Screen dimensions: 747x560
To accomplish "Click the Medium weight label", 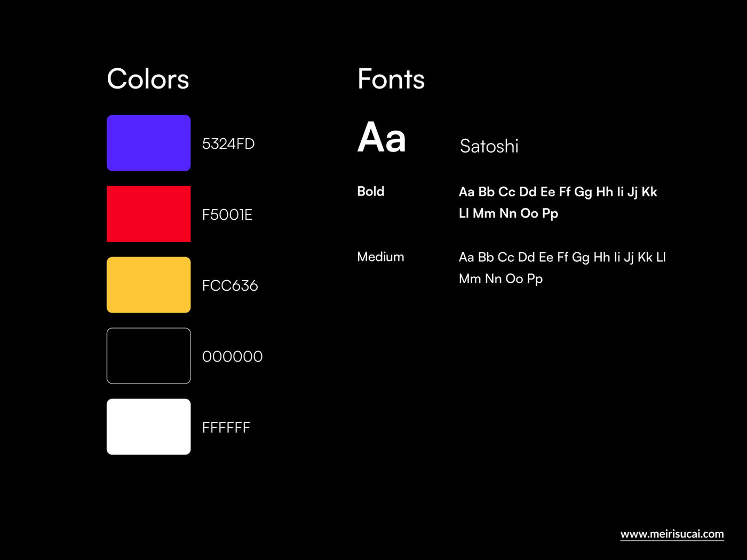I will click(380, 257).
